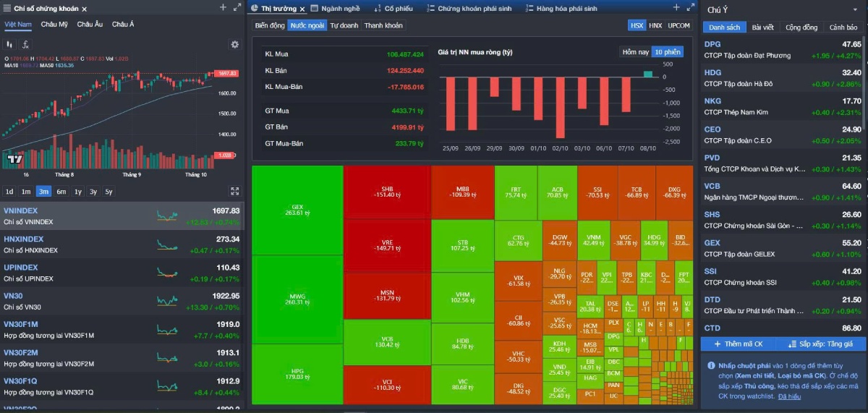
Task: Add a panel with the plus icon in Chỉ số chứng khoán
Action: pos(223,8)
